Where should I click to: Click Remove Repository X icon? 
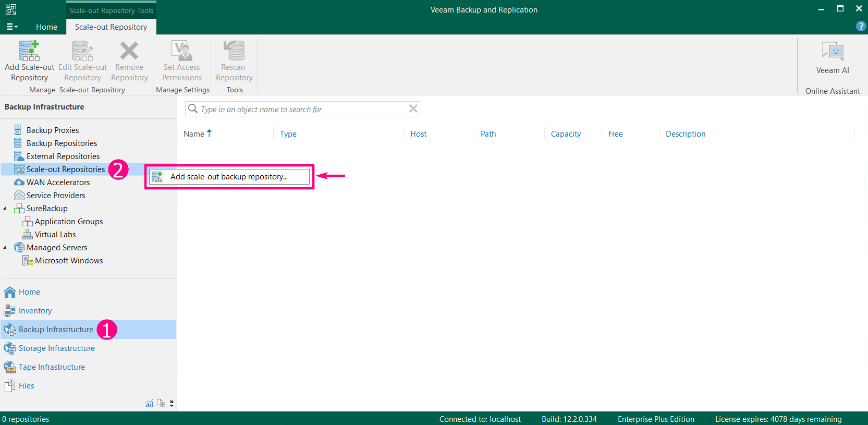click(x=129, y=51)
